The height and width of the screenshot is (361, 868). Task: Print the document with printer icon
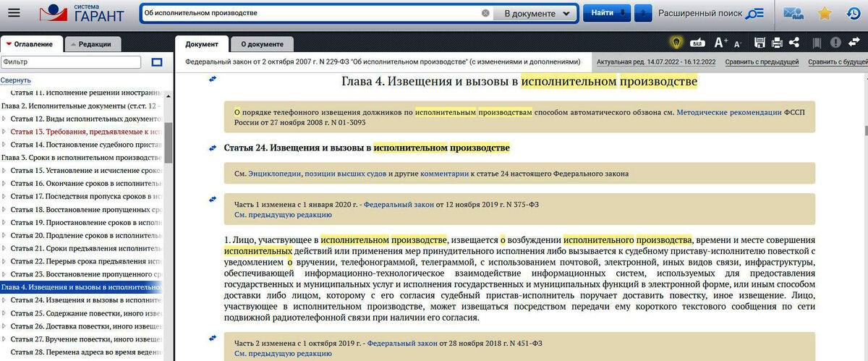pyautogui.click(x=777, y=43)
